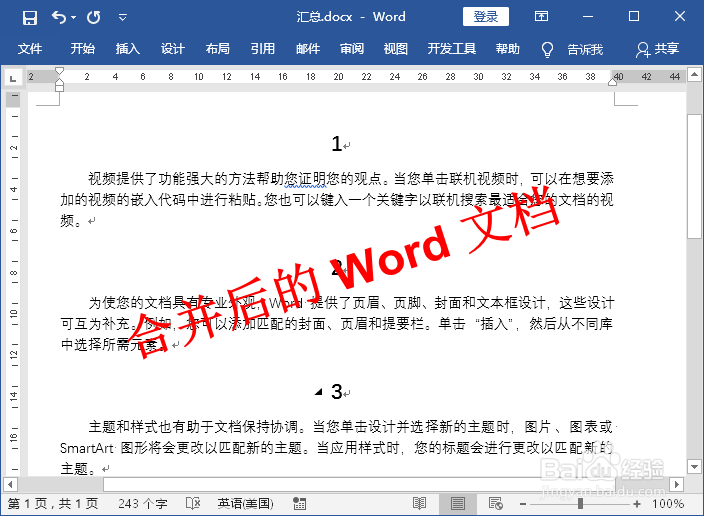Click the Redo/Repeat icon
Screen dimensions: 704x516
[x=93, y=18]
